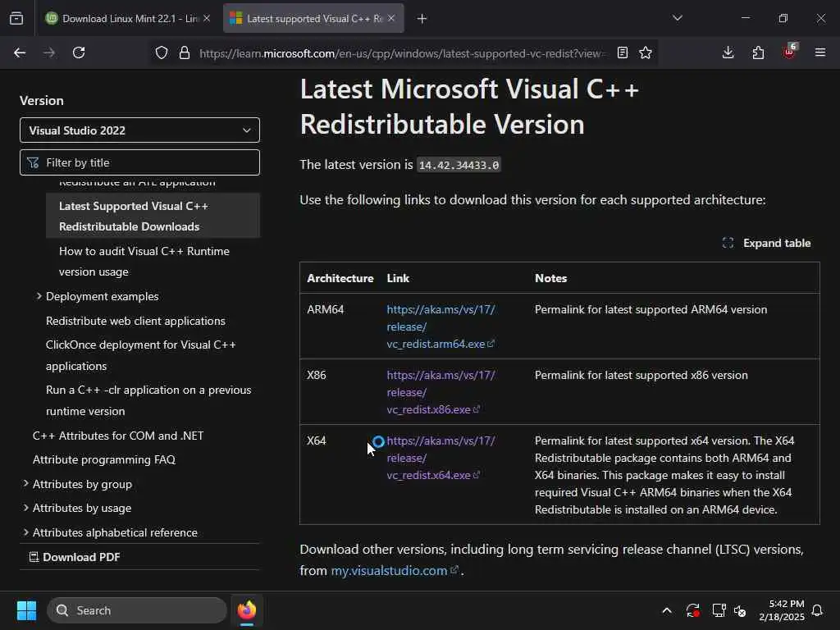This screenshot has width=840, height=630.
Task: Click the ARM64 architecture cell
Action: pyautogui.click(x=325, y=309)
